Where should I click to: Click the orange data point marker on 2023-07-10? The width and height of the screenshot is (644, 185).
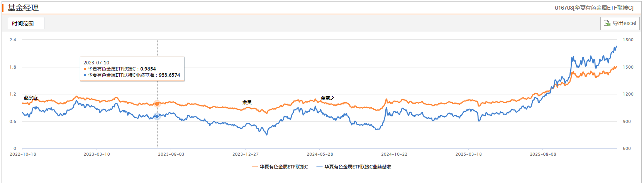pyautogui.click(x=157, y=104)
